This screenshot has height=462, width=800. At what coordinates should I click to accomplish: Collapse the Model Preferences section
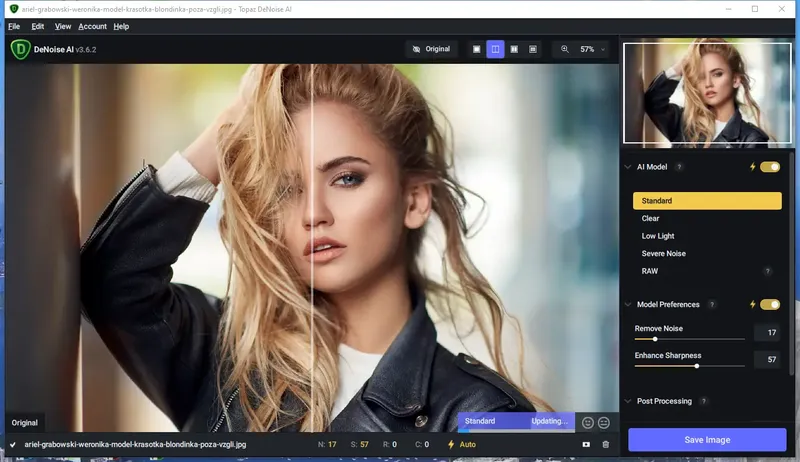tap(628, 304)
